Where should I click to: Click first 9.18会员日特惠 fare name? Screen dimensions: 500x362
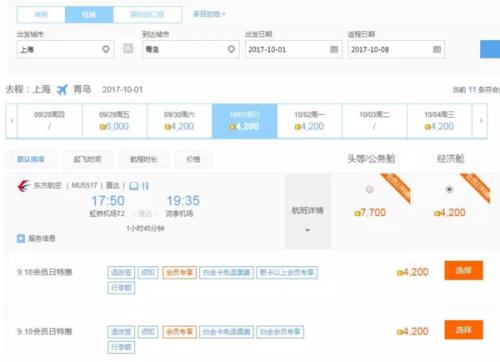coord(45,272)
